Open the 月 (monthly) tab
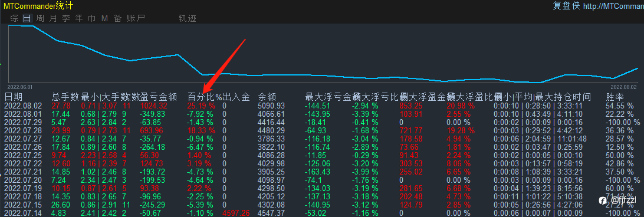 [x=53, y=18]
